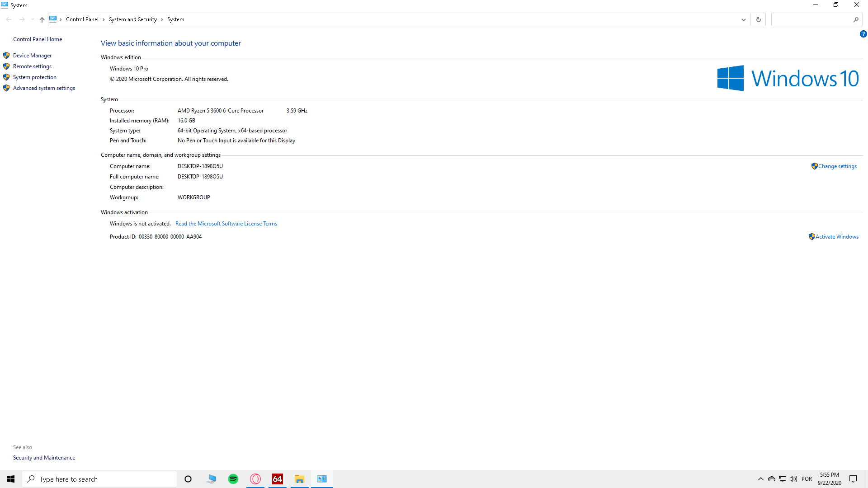Click Activate Windows link
Viewport: 868px width, 488px height.
tap(837, 237)
